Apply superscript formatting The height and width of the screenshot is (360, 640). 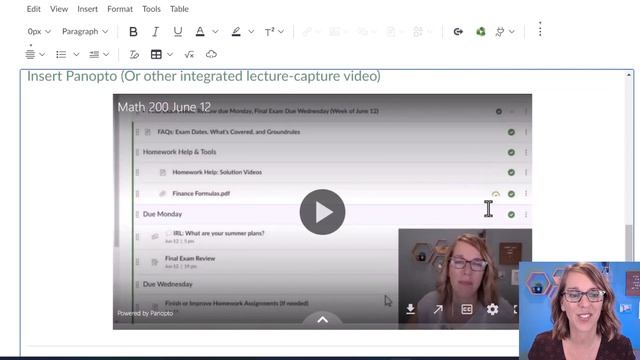(x=269, y=31)
